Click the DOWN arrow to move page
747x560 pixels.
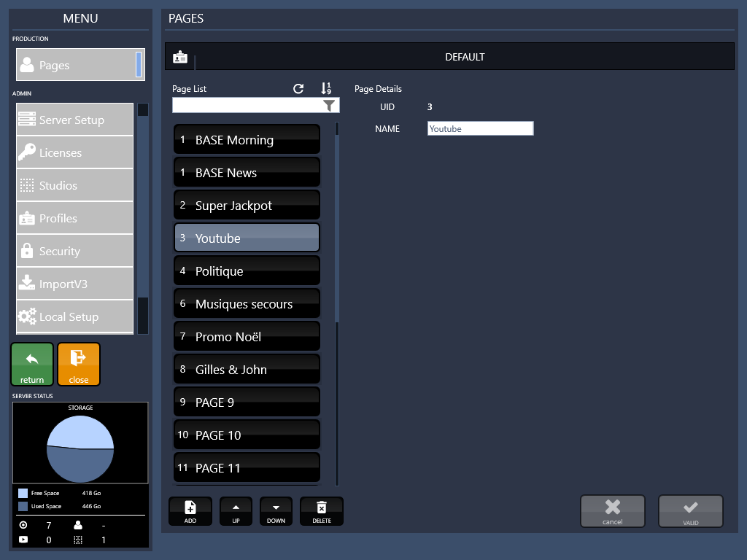point(276,511)
